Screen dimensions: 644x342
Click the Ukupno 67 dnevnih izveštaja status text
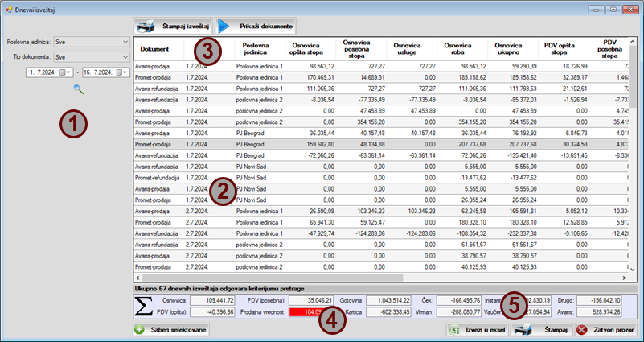pyautogui.click(x=219, y=289)
